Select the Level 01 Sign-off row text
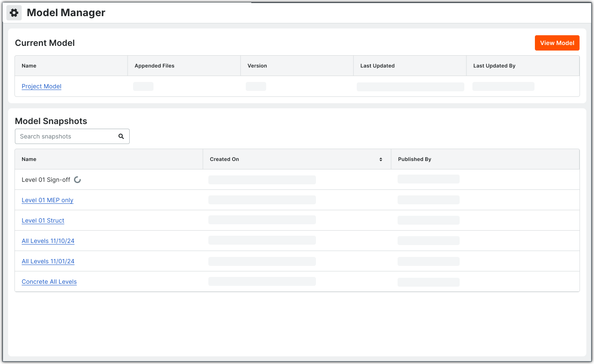 (x=46, y=180)
